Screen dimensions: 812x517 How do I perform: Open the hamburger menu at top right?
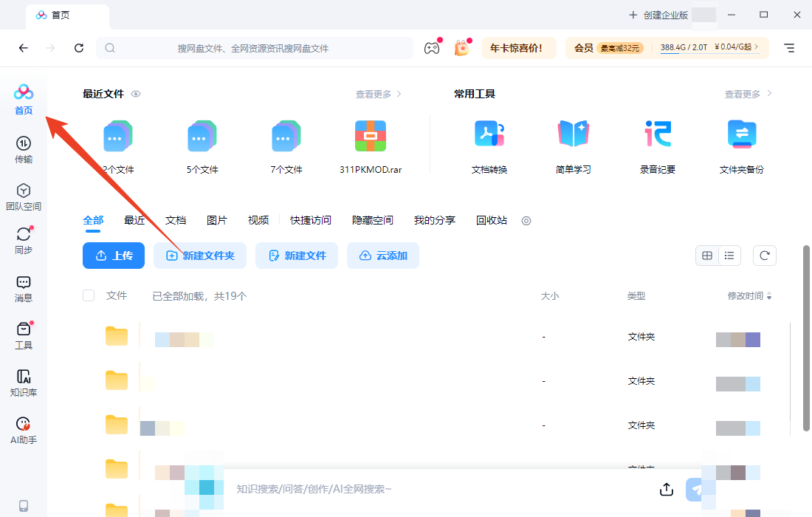coord(788,48)
